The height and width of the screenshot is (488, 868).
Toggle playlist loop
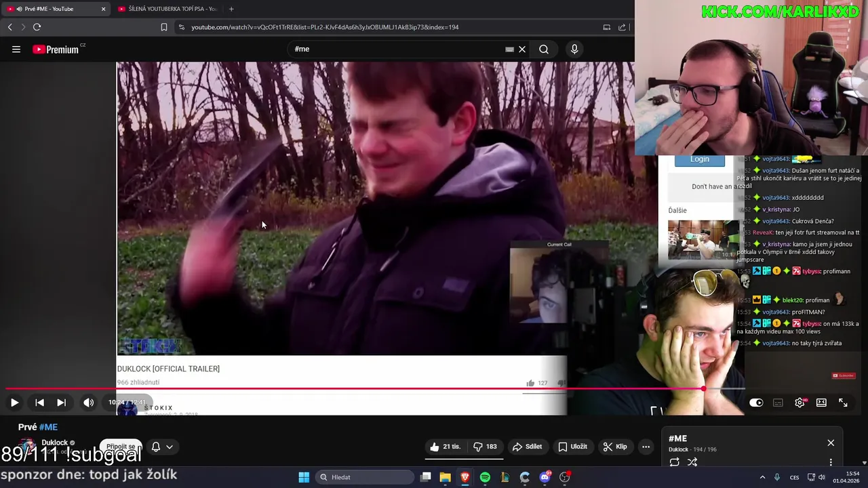(674, 462)
